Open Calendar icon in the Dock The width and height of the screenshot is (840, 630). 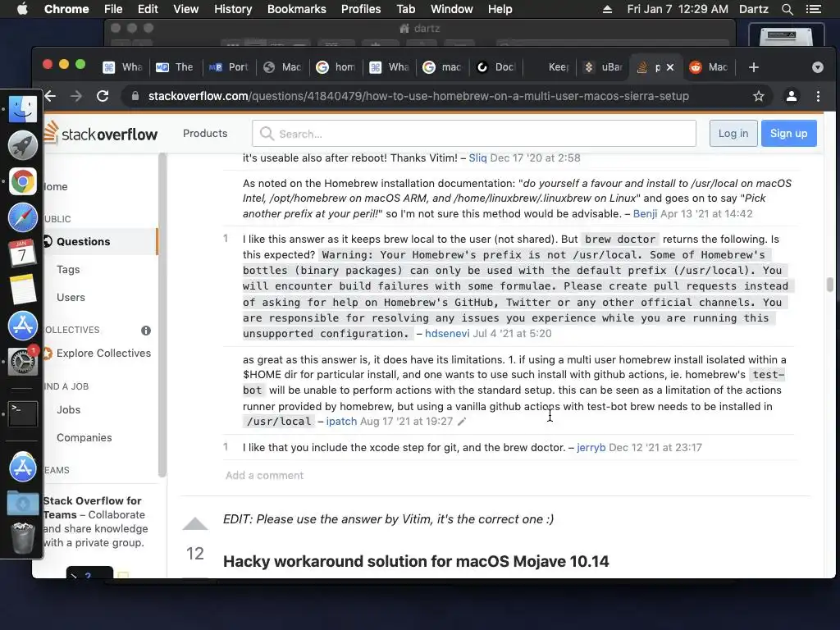[22, 253]
